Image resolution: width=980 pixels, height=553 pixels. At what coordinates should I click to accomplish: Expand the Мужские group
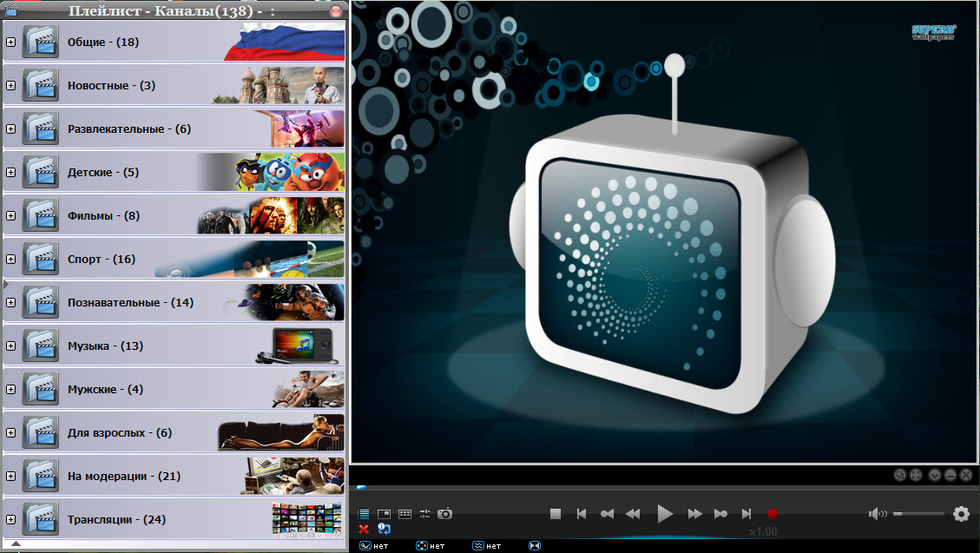(x=10, y=389)
